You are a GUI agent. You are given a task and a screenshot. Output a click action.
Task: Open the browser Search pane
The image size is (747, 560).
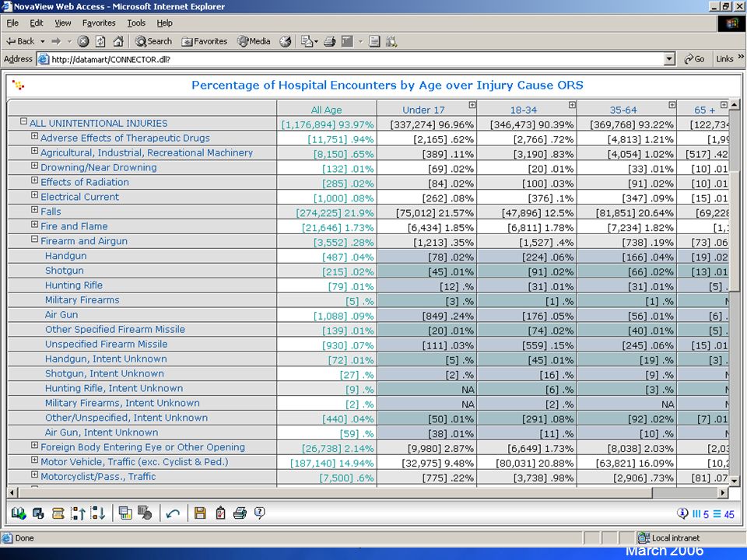coord(153,41)
